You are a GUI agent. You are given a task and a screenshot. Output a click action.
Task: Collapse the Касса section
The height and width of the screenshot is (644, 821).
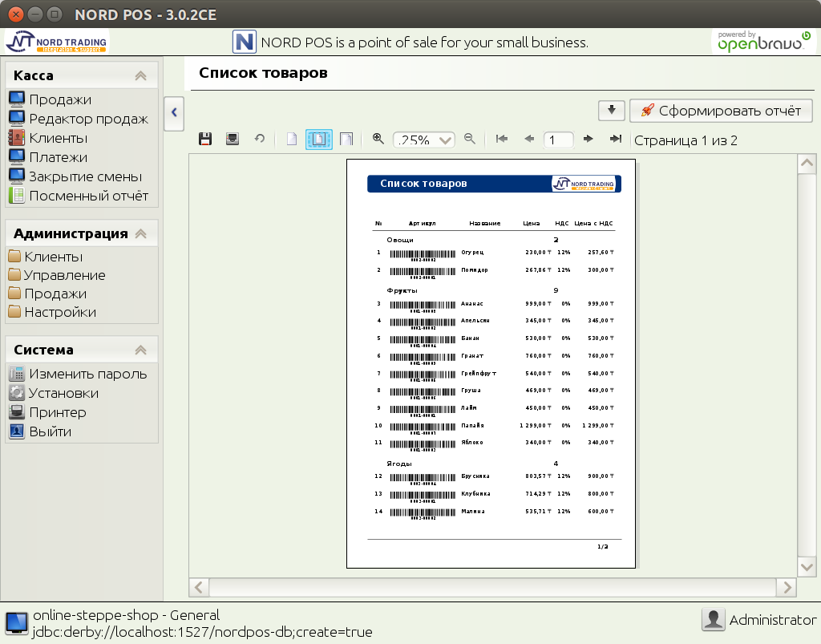pos(140,76)
